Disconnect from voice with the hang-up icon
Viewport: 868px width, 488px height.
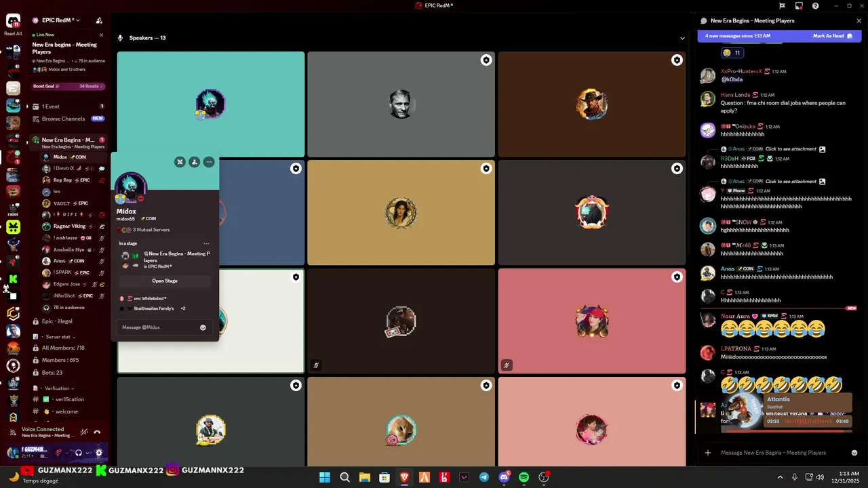97,432
